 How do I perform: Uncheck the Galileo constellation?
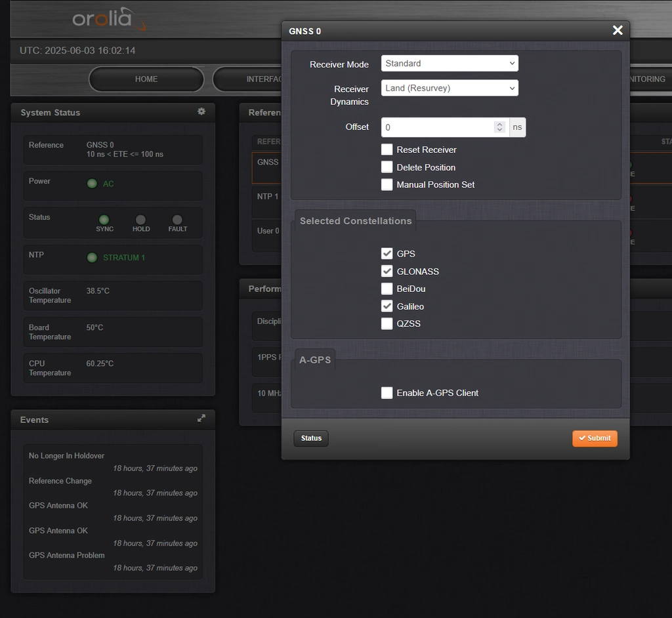point(387,306)
